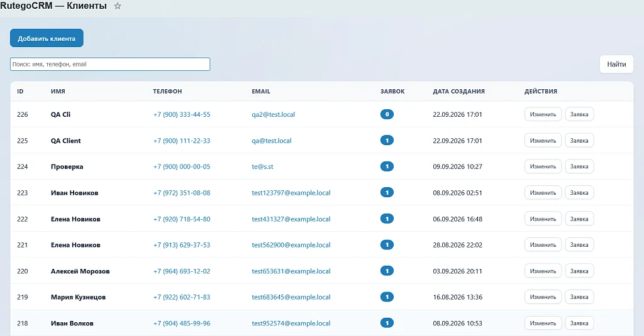Image resolution: width=644 pixels, height=336 pixels.
Task: Focus the search field for name, phone, email
Action: coord(110,64)
